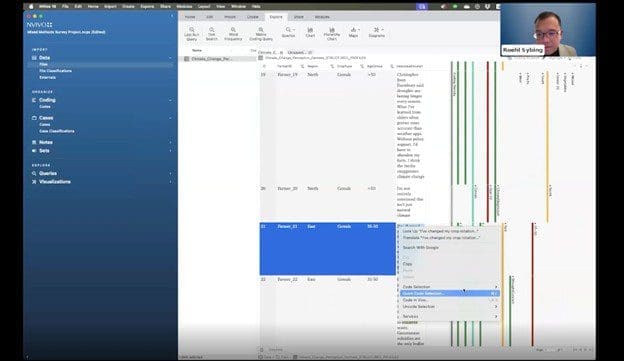
Task: Create a Chart from ribbon
Action: pyautogui.click(x=310, y=32)
